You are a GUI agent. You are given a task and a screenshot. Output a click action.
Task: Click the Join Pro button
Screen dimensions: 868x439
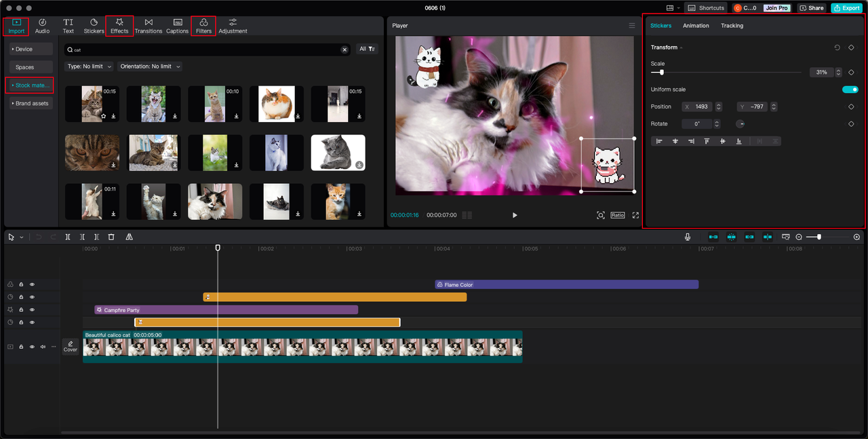tap(776, 8)
